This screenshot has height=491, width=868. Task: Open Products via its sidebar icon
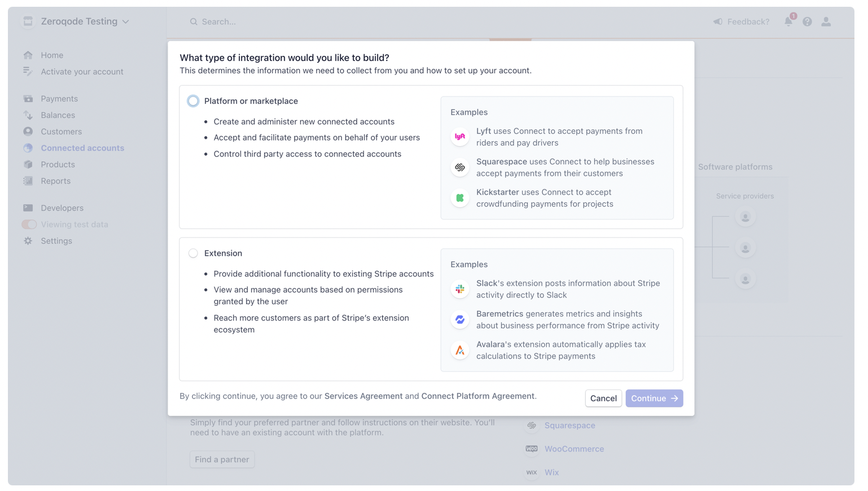[28, 164]
